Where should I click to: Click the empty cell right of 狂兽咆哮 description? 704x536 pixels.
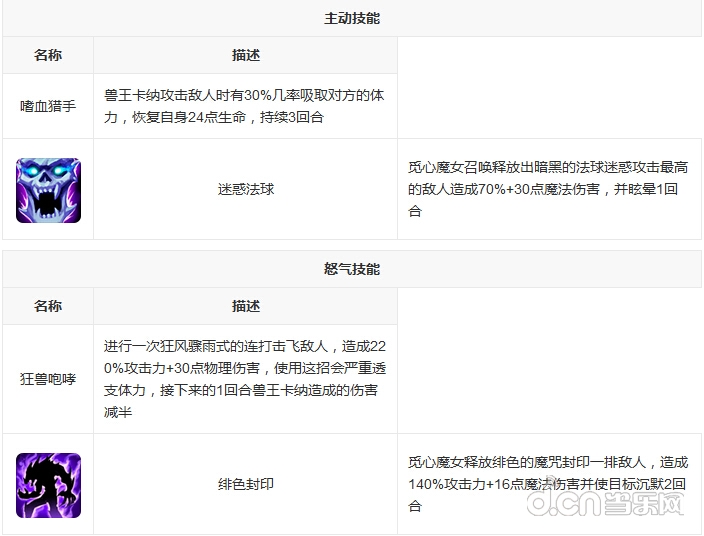[x=549, y=379]
